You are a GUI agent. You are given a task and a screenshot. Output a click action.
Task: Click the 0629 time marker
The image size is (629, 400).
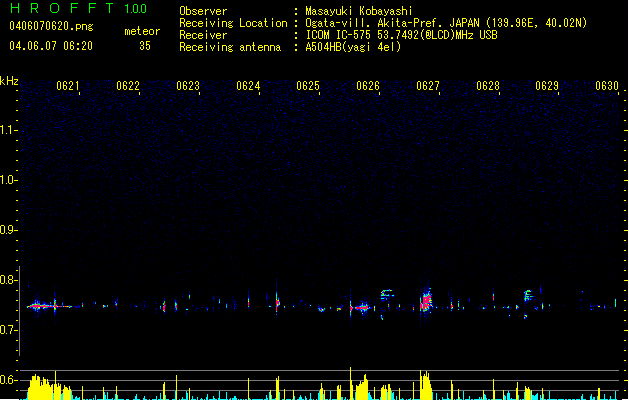point(547,86)
